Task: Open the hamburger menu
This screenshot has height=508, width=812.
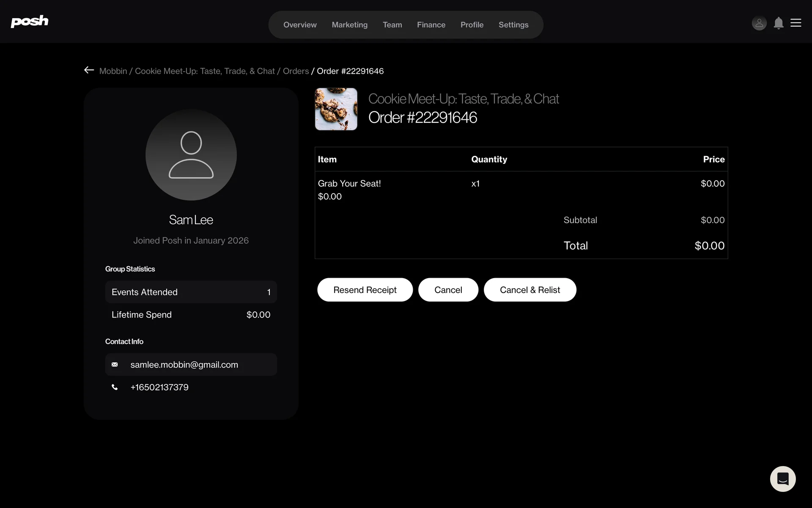Action: (x=796, y=23)
